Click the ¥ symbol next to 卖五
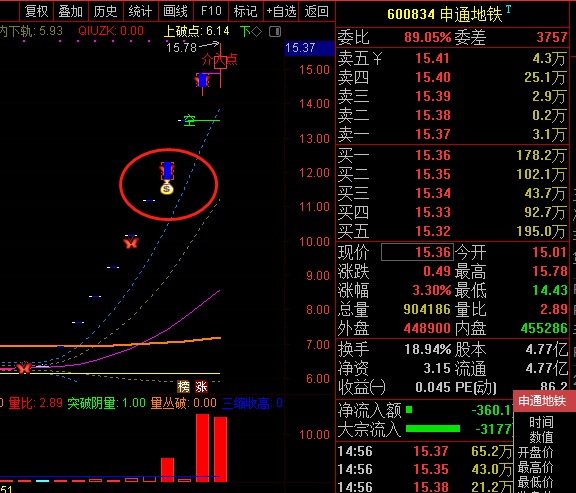Image resolution: width=576 pixels, height=493 pixels. [377, 58]
